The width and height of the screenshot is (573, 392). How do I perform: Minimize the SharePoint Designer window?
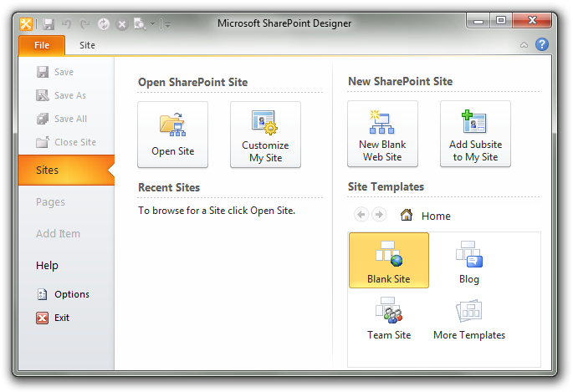478,21
